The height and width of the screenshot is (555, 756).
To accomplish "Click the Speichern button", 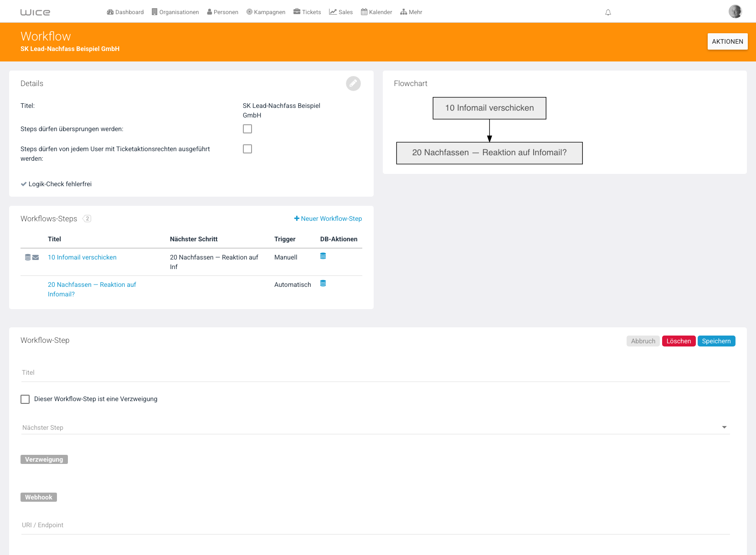I will pos(716,341).
